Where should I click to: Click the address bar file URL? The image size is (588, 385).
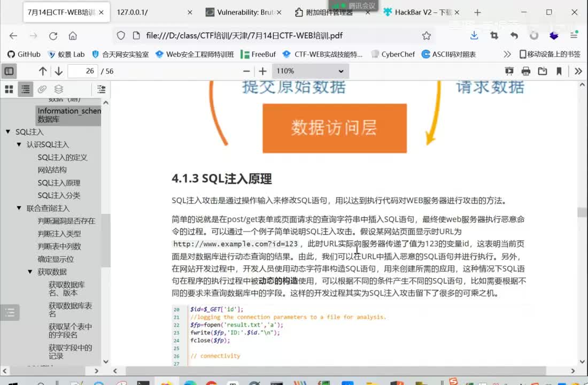point(244,36)
